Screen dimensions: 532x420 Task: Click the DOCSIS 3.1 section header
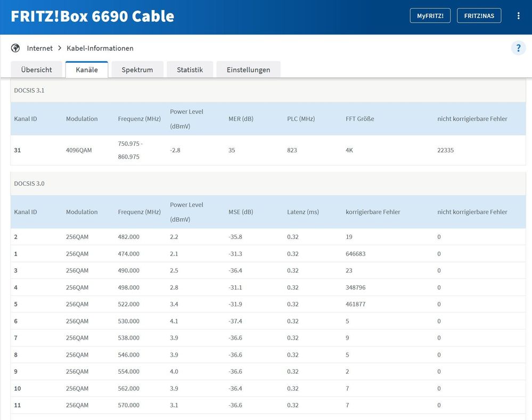tap(29, 90)
